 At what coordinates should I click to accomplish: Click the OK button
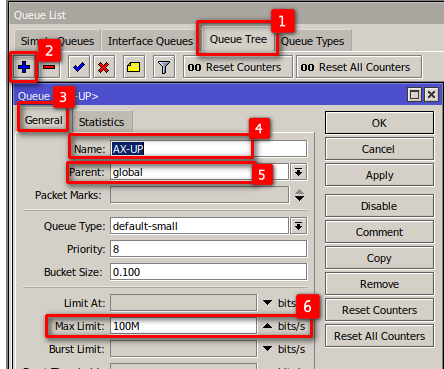coord(379,123)
